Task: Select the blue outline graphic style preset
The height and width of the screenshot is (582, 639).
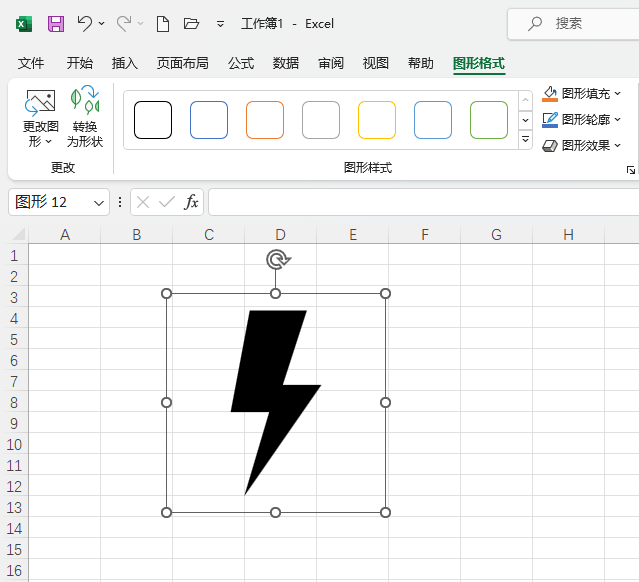Action: [209, 120]
